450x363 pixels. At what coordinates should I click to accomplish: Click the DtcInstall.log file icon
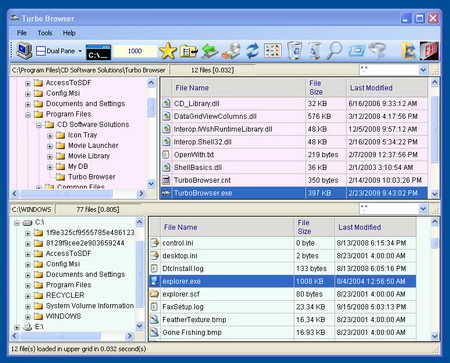[154, 269]
